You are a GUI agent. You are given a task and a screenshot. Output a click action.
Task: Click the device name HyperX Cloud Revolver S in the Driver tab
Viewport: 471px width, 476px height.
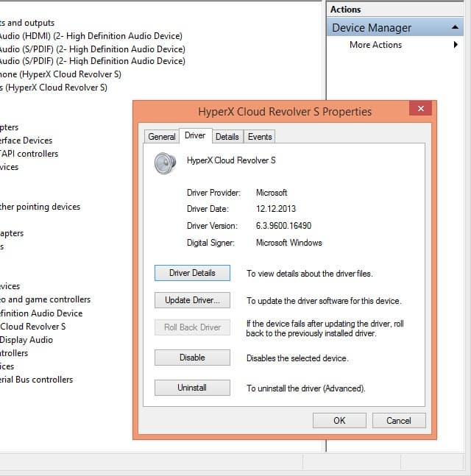click(x=231, y=160)
